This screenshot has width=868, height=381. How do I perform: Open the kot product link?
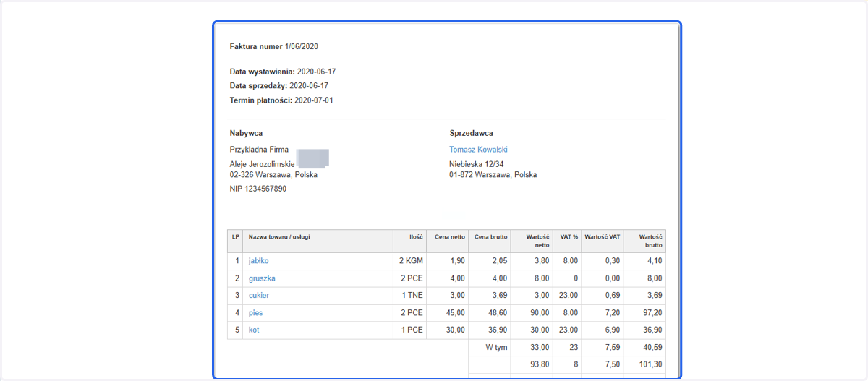pos(254,330)
